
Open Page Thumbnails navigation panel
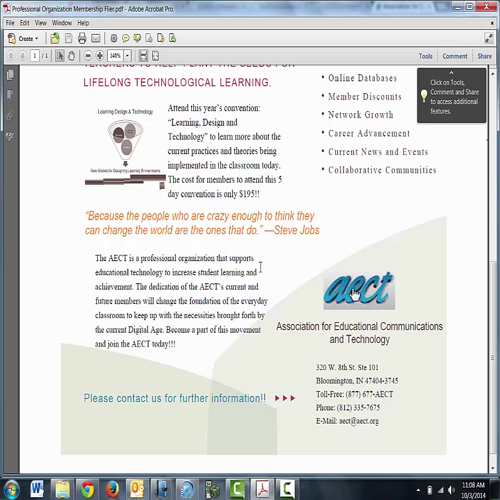point(10,75)
